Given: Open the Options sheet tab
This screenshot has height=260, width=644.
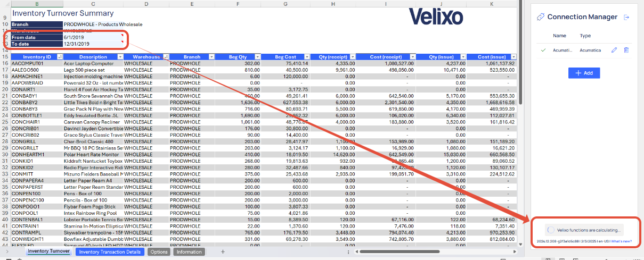Looking at the screenshot, I should pos(159,251).
